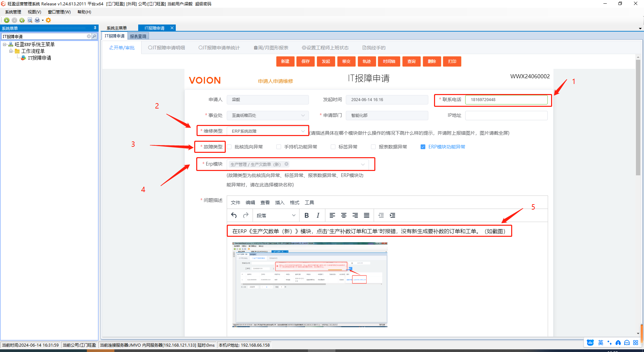Screen dimensions: 644x352
Task: Open input method toolbox grid icon
Action: [x=636, y=343]
